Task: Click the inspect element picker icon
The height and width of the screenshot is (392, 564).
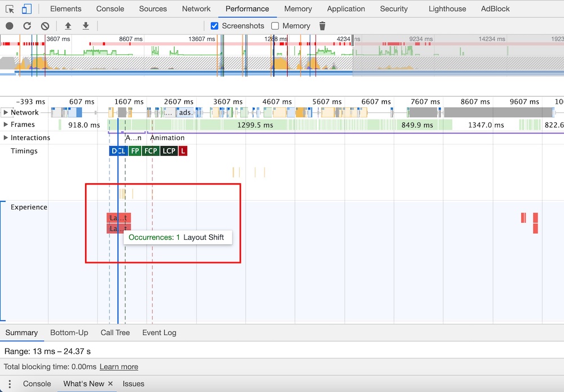Action: [x=10, y=9]
